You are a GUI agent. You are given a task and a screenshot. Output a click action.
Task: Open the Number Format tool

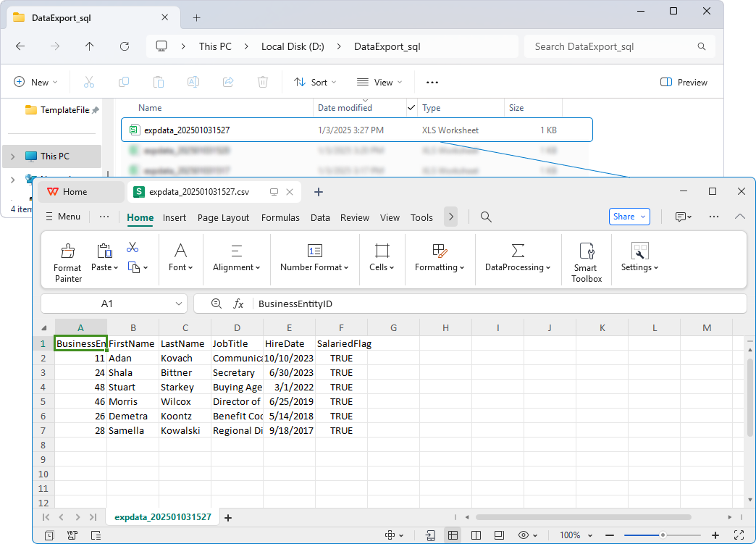pyautogui.click(x=314, y=257)
